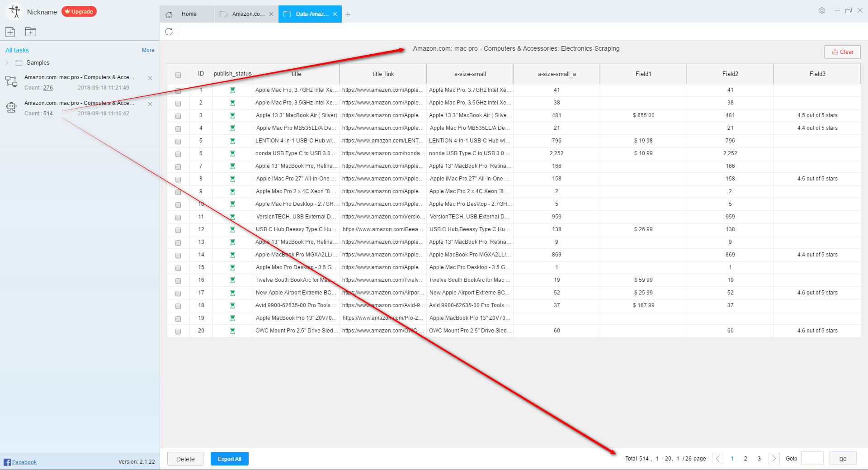Click the hourglass status icon in row 16
Image resolution: width=868 pixels, height=470 pixels.
(232, 280)
